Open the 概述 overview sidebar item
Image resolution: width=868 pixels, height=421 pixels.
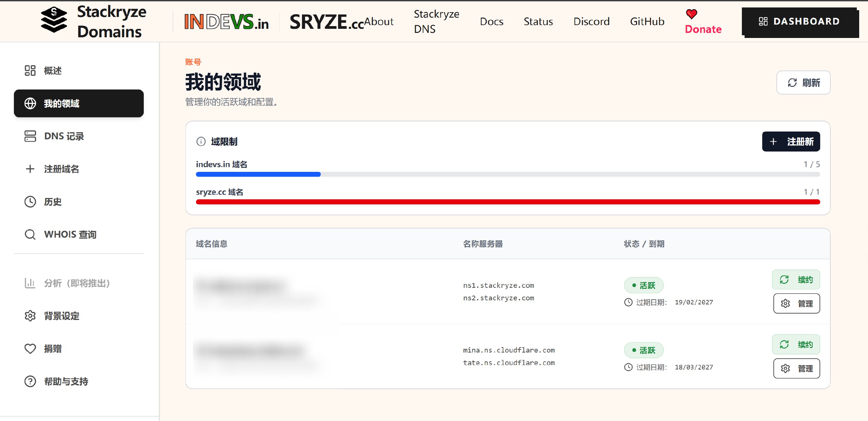point(53,71)
